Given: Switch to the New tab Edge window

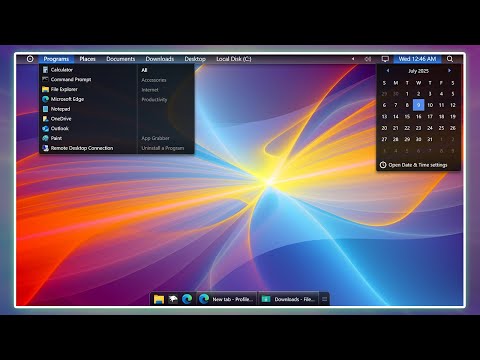Looking at the screenshot, I should [227, 299].
